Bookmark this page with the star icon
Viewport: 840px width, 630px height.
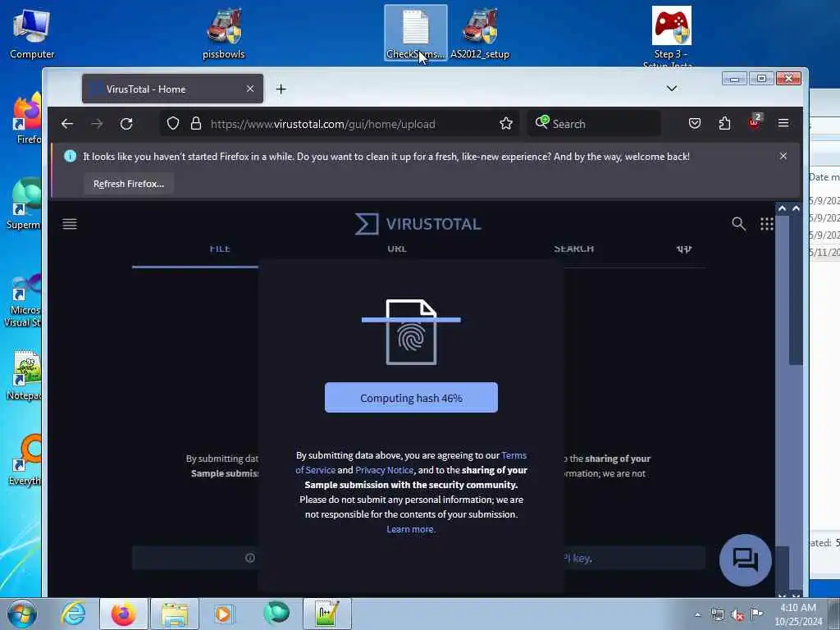pyautogui.click(x=505, y=124)
